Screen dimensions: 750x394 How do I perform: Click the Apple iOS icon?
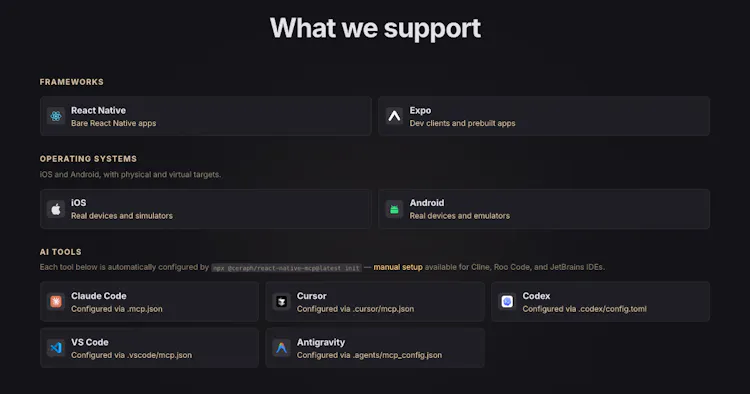(56, 209)
